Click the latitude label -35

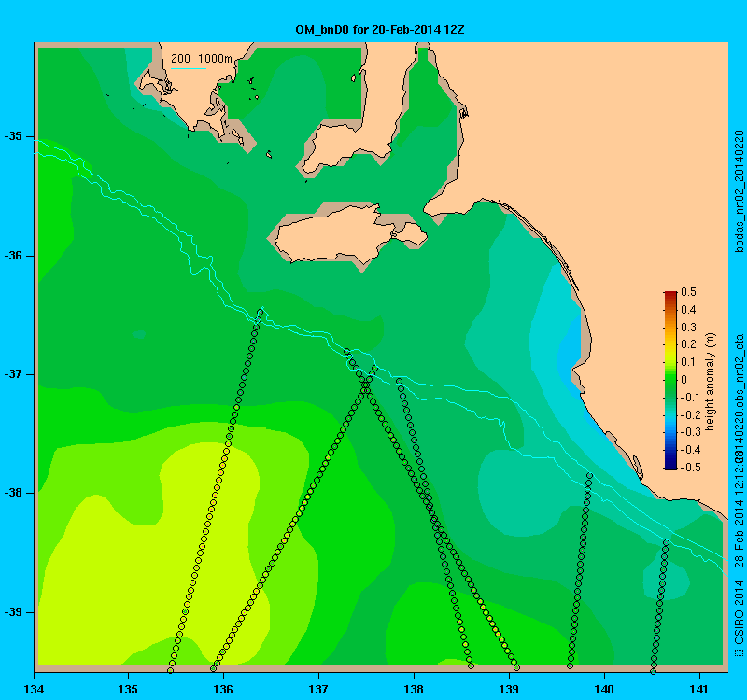[x=13, y=136]
